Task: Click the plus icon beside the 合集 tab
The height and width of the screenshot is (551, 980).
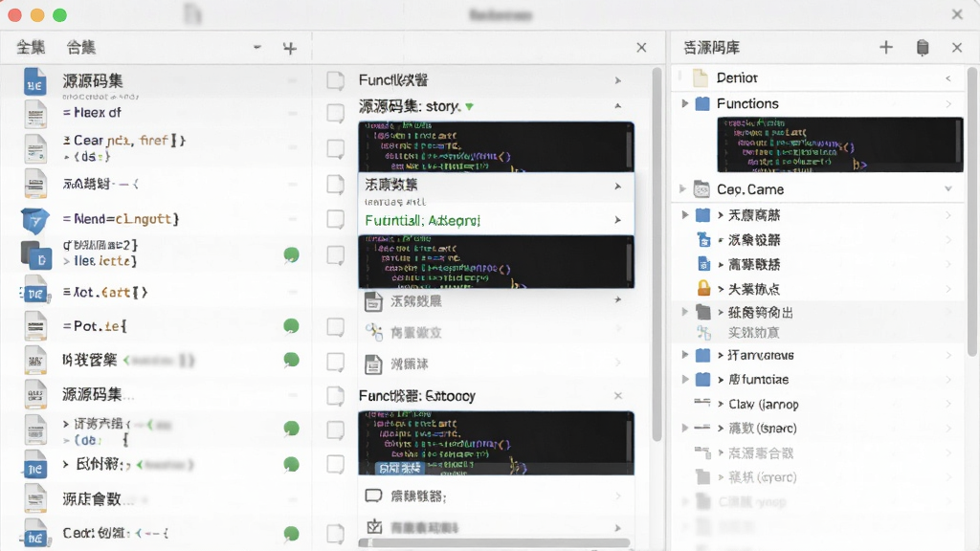Action: click(289, 48)
